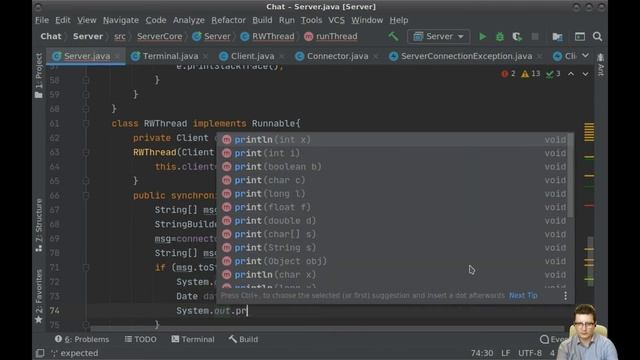Click the 74:30 cursor position indicator
The height and width of the screenshot is (360, 640).
click(482, 353)
